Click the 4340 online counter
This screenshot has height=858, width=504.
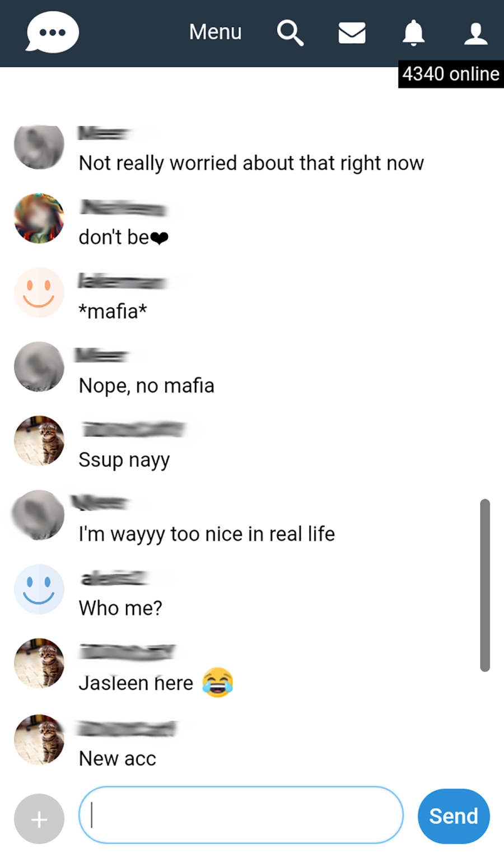coord(451,74)
